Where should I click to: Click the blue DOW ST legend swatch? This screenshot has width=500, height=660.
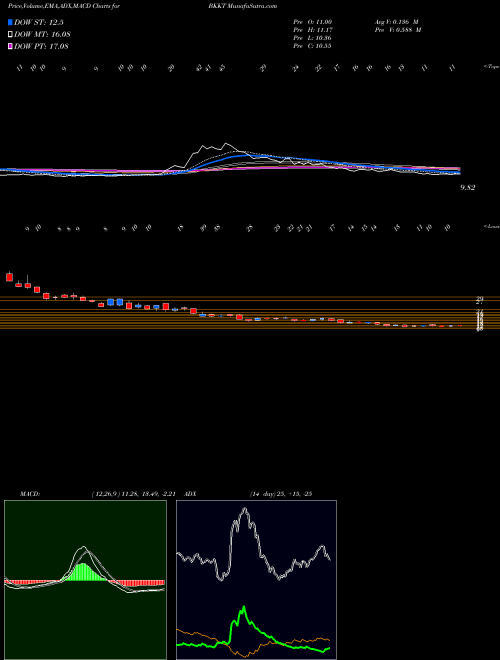click(x=11, y=23)
